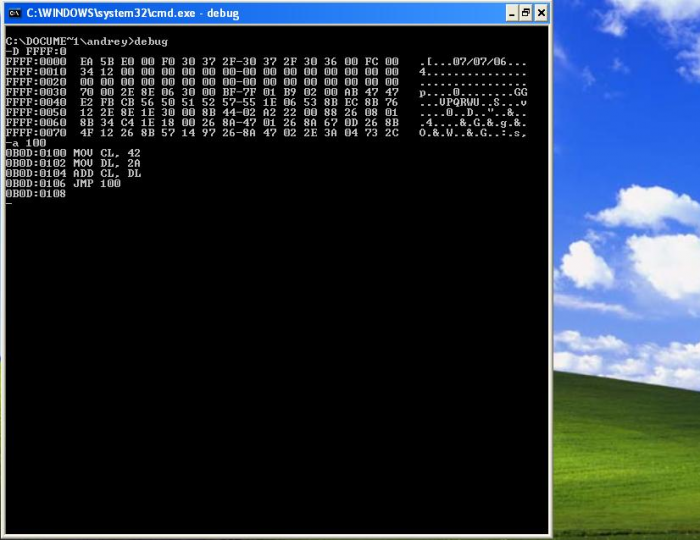Click the empty 0B0D:0108 address prompt
Image resolution: width=700 pixels, height=540 pixels.
tap(35, 193)
